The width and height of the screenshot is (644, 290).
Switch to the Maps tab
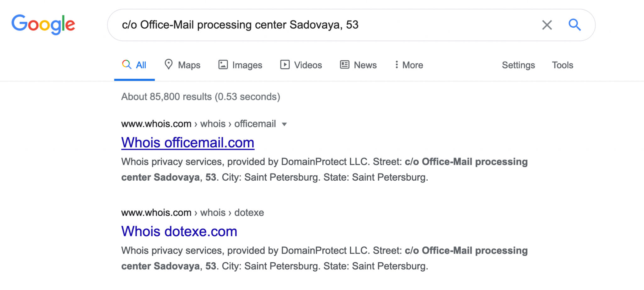point(182,65)
